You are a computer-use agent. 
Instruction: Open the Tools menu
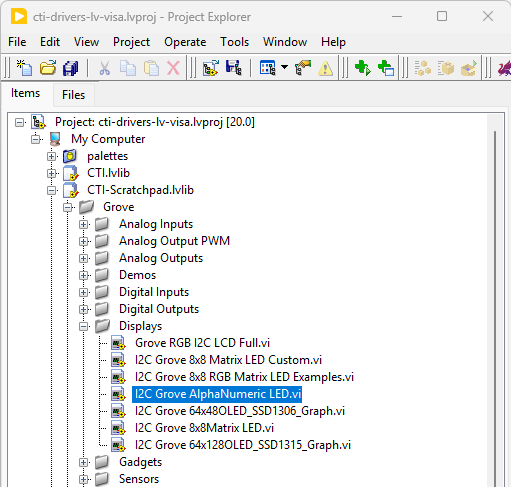tap(234, 42)
